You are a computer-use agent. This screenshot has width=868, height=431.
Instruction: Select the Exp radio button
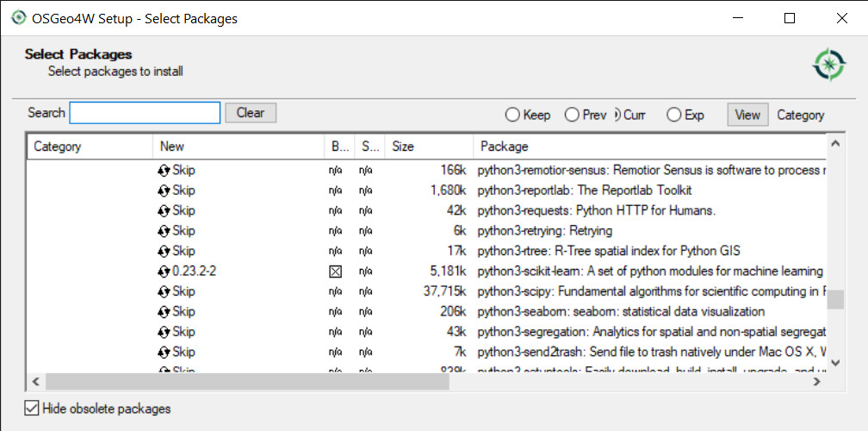[673, 116]
